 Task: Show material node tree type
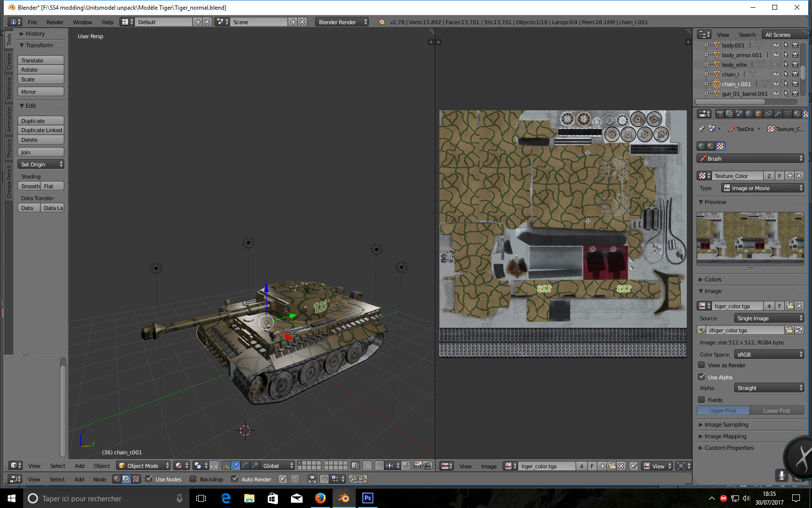click(117, 479)
